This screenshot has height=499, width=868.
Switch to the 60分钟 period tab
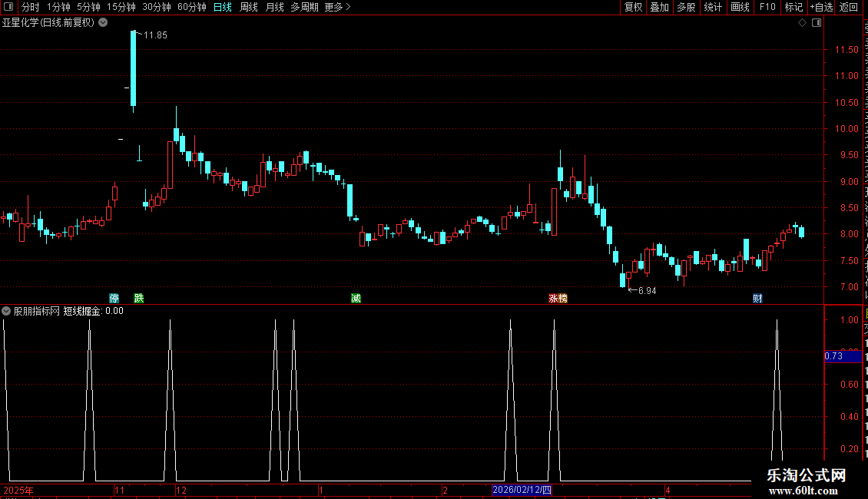[191, 7]
